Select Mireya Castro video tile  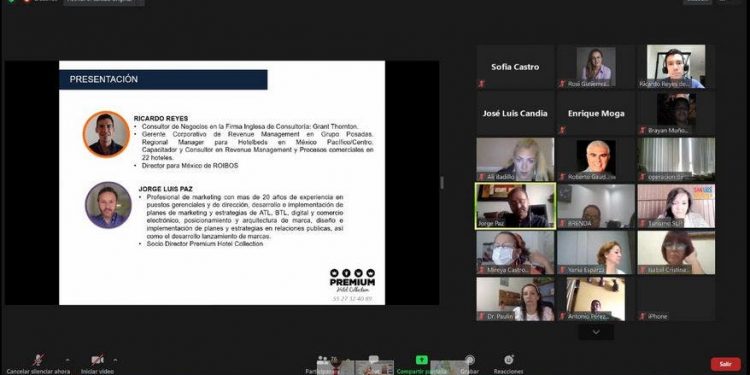(x=515, y=253)
